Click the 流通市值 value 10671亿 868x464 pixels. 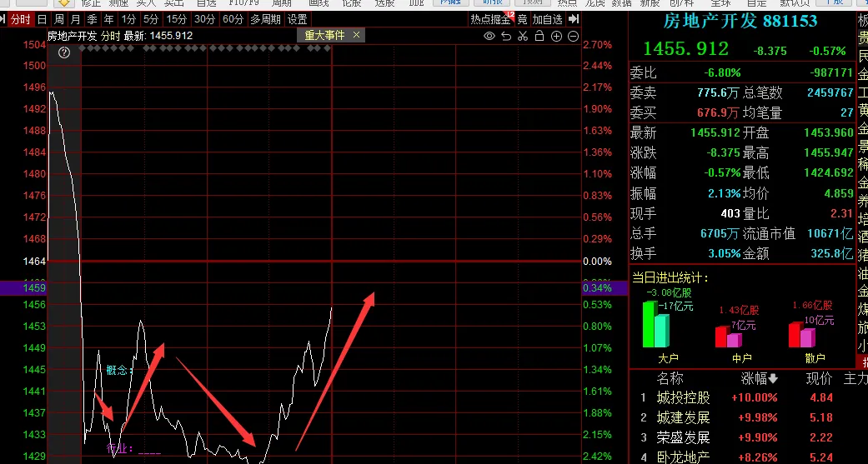click(x=830, y=233)
